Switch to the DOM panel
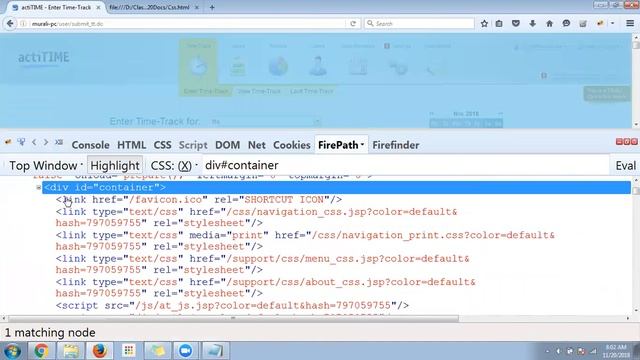Screen dimensions: 640x360 [227, 145]
